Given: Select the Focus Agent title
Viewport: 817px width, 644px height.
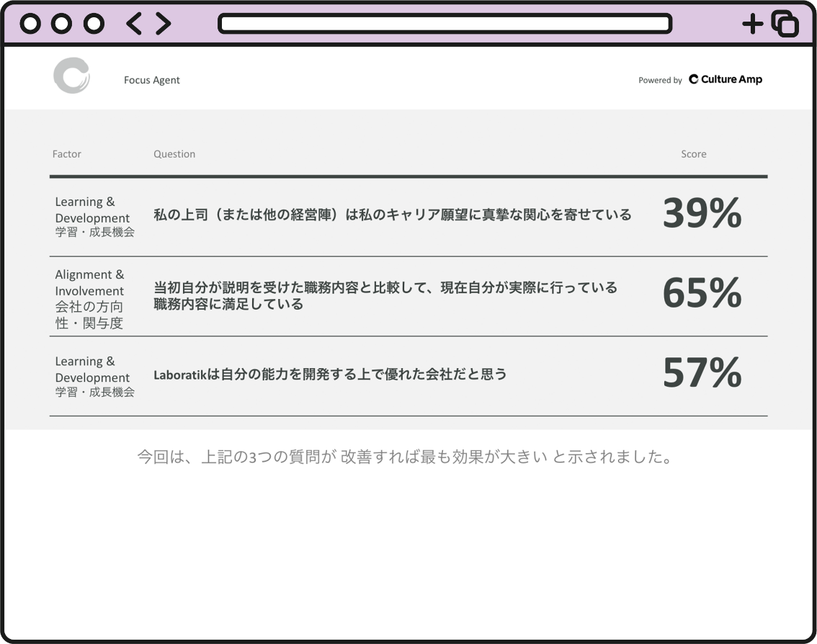Looking at the screenshot, I should tap(152, 80).
